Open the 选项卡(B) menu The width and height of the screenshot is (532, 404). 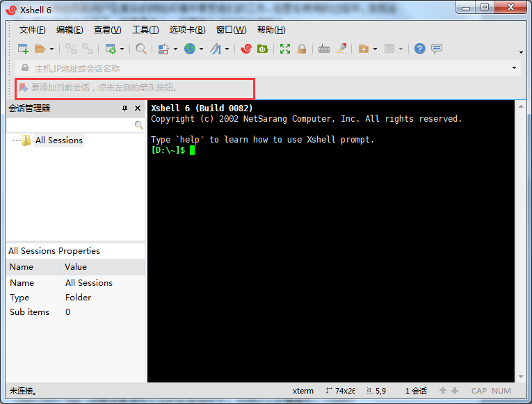point(187,30)
